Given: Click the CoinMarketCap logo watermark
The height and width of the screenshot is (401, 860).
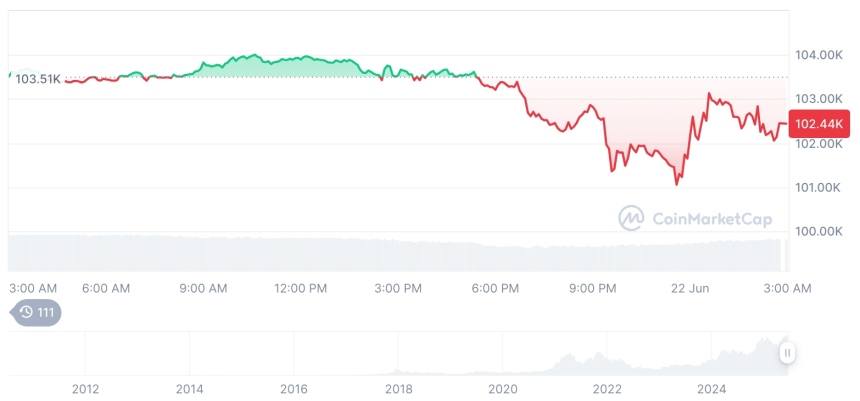Looking at the screenshot, I should click(685, 217).
